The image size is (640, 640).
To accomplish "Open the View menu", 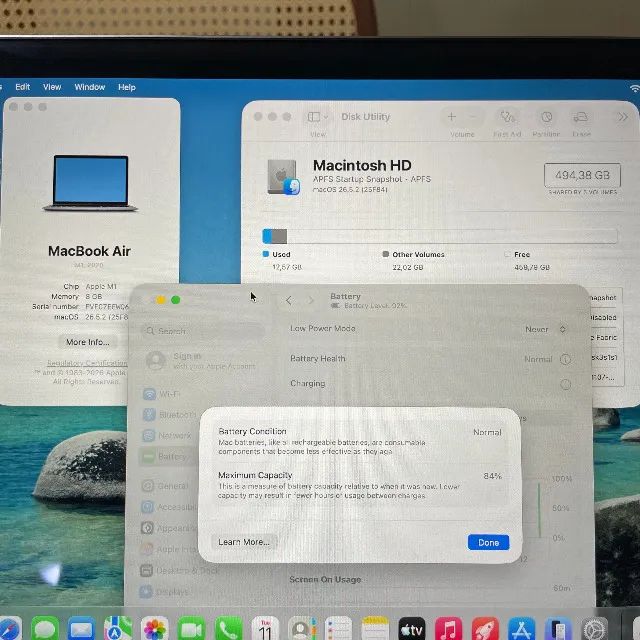I will point(52,87).
